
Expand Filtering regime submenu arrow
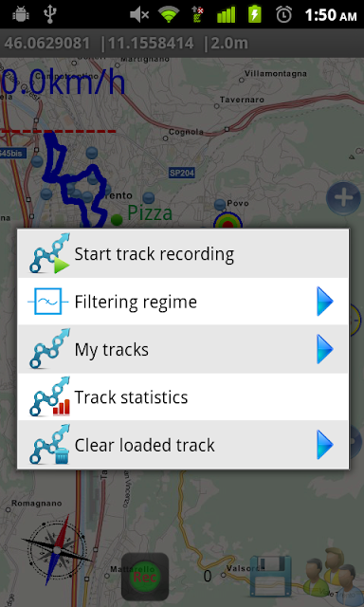point(324,302)
